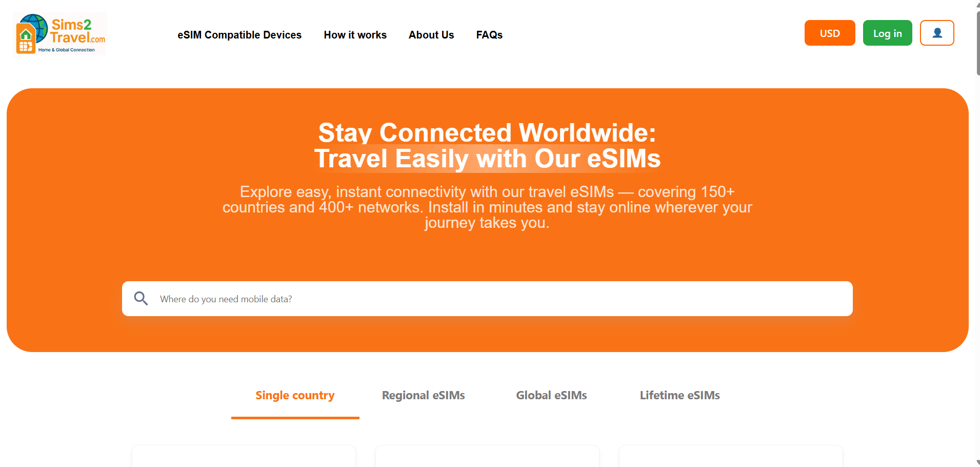The image size is (980, 467).
Task: Click the Sims2Travel home logo
Action: point(60,34)
